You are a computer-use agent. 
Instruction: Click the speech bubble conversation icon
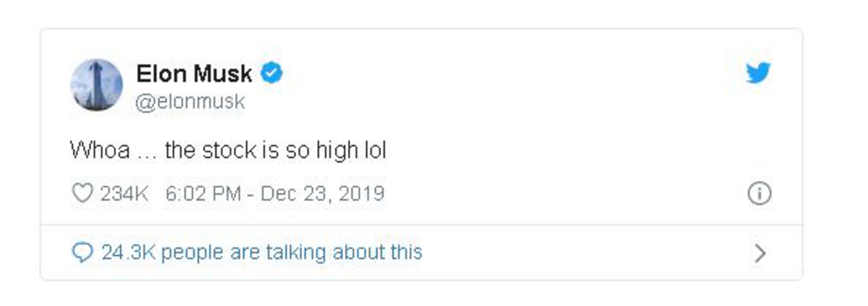click(x=83, y=253)
